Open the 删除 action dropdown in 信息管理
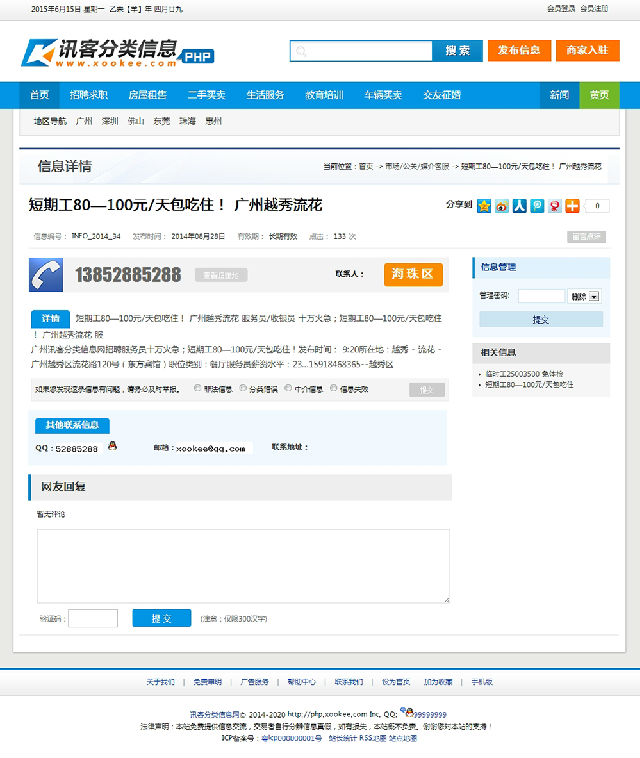640x758 pixels. click(x=584, y=296)
